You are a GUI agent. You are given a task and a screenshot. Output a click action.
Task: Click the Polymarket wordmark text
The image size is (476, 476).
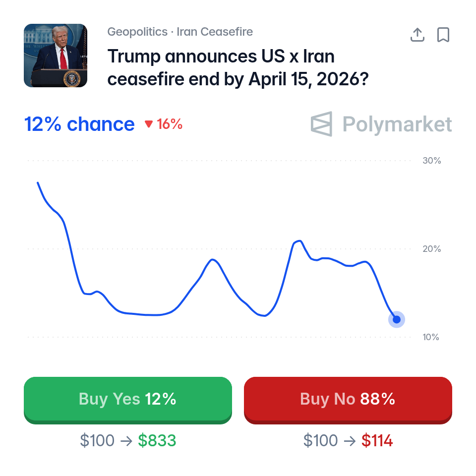397,124
